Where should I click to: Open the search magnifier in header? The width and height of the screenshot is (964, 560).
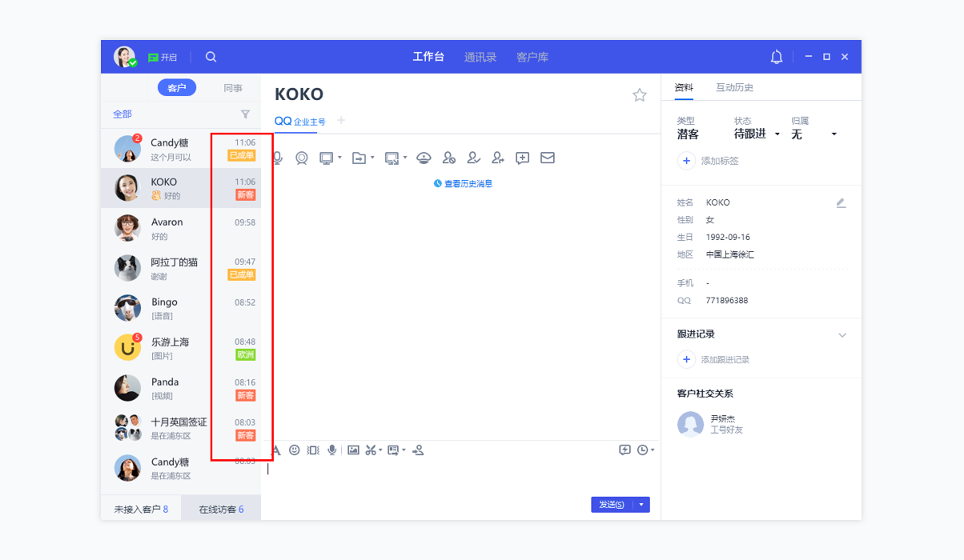pyautogui.click(x=211, y=57)
